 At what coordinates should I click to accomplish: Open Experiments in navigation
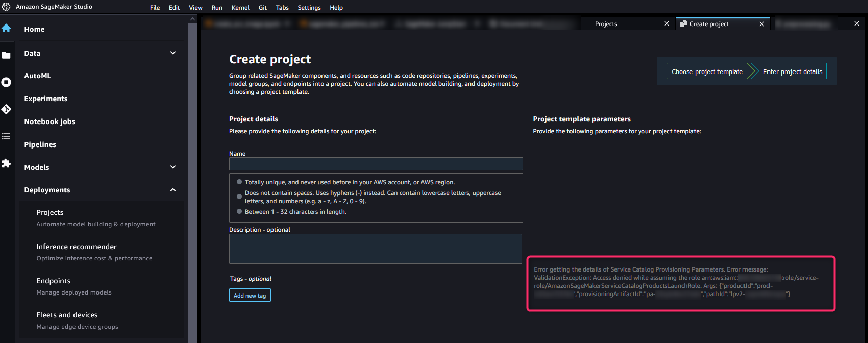(x=46, y=99)
